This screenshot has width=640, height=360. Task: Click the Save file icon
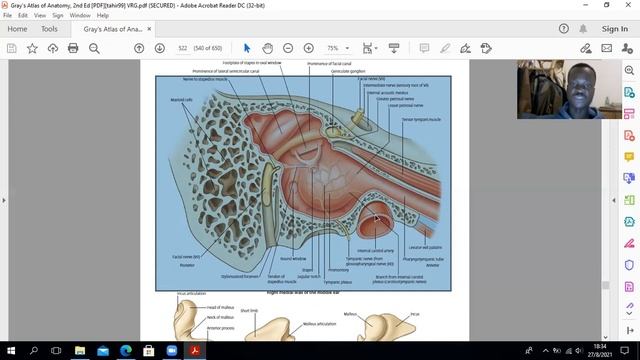11,48
